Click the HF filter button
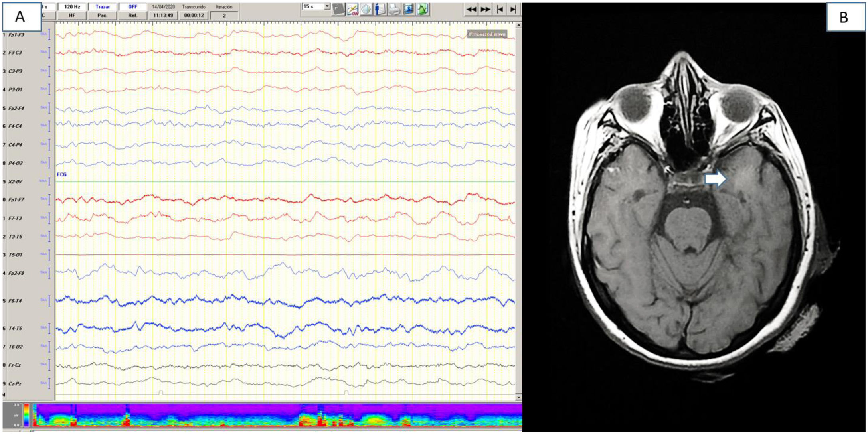 pos(72,15)
